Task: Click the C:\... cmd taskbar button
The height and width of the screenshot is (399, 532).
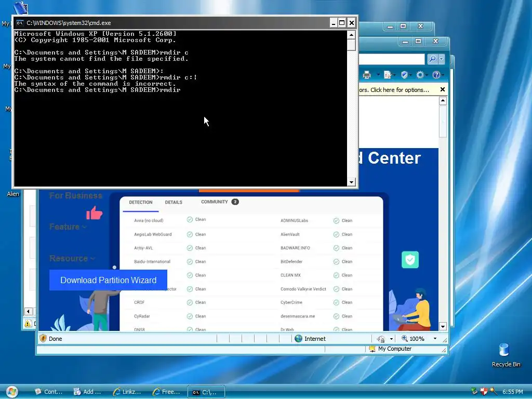Action: (206, 392)
